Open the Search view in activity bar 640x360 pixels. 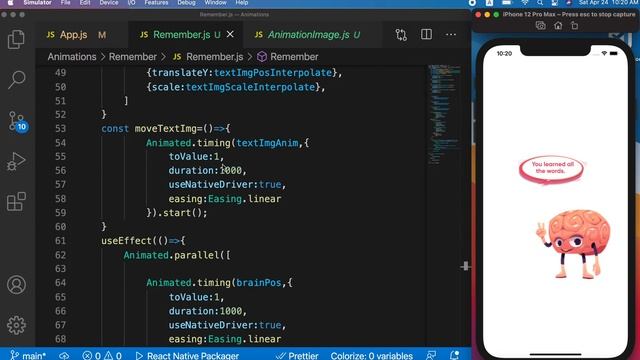[x=16, y=80]
